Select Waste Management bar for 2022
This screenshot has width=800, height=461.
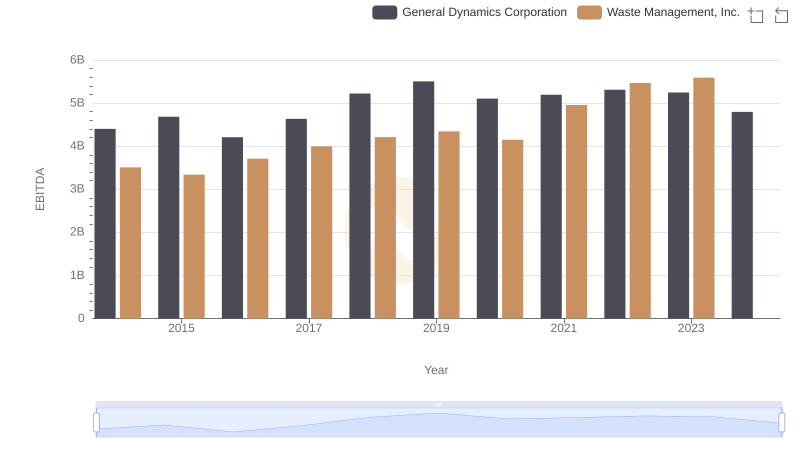click(640, 201)
